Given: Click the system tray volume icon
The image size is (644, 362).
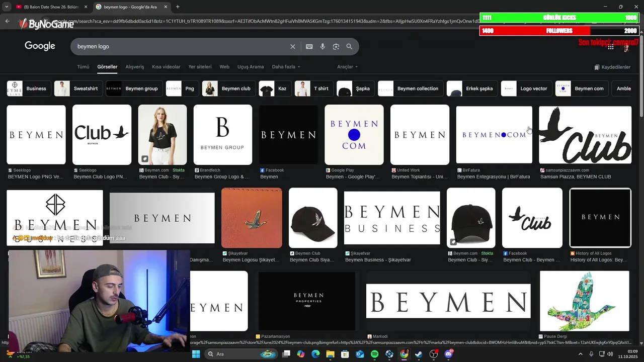Looking at the screenshot, I should click(610, 354).
